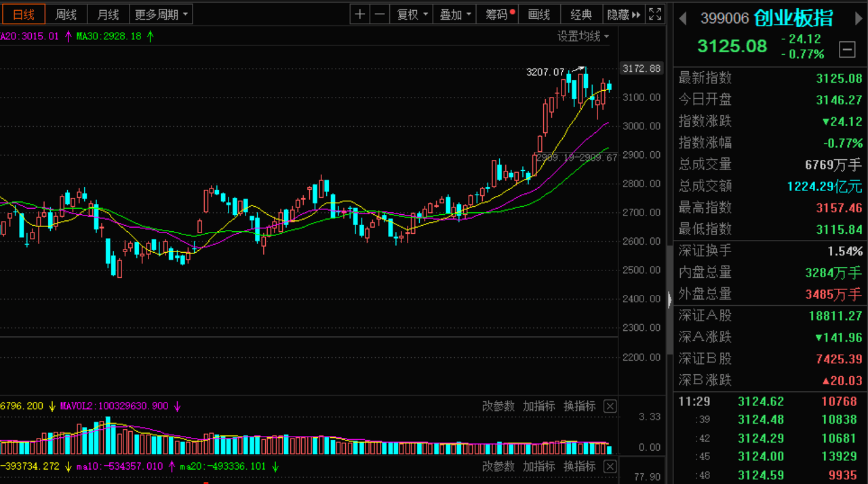Click the 今日开盘 value 3146.27

[839, 100]
